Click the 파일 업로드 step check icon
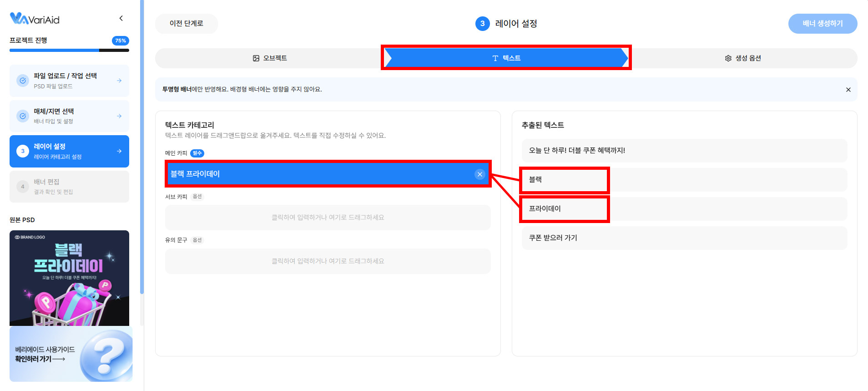The height and width of the screenshot is (391, 868). click(23, 81)
